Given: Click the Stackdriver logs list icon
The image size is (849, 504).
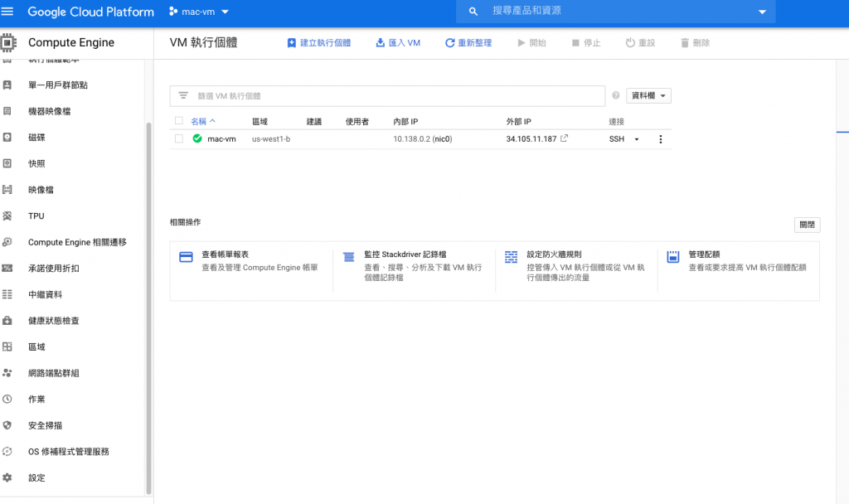Looking at the screenshot, I should (x=349, y=257).
